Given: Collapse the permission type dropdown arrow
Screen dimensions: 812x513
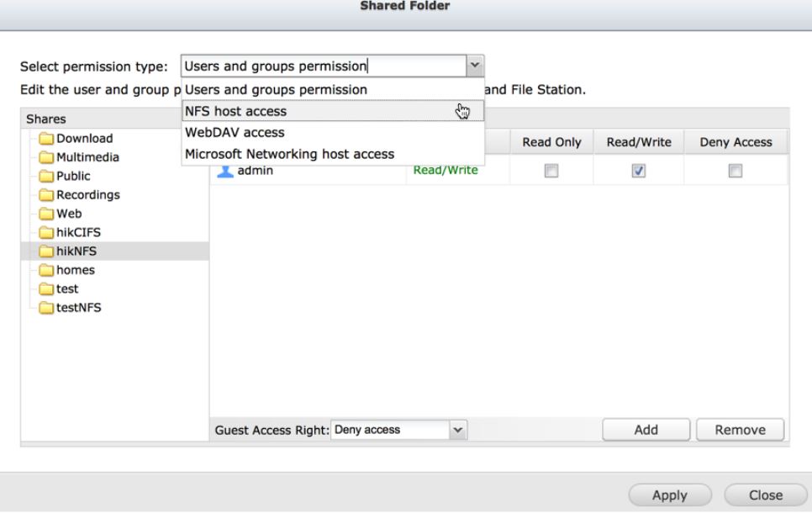Looking at the screenshot, I should click(475, 66).
